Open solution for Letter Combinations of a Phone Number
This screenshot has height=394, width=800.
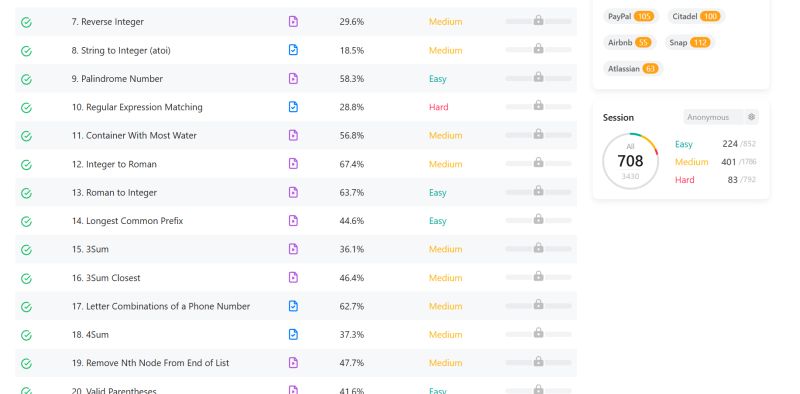293,306
